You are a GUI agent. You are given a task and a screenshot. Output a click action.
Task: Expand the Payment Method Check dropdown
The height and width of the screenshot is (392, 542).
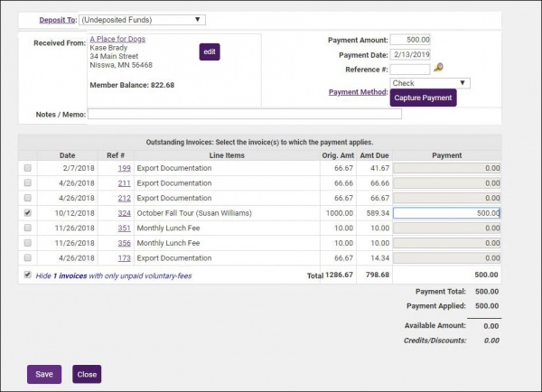coord(430,83)
